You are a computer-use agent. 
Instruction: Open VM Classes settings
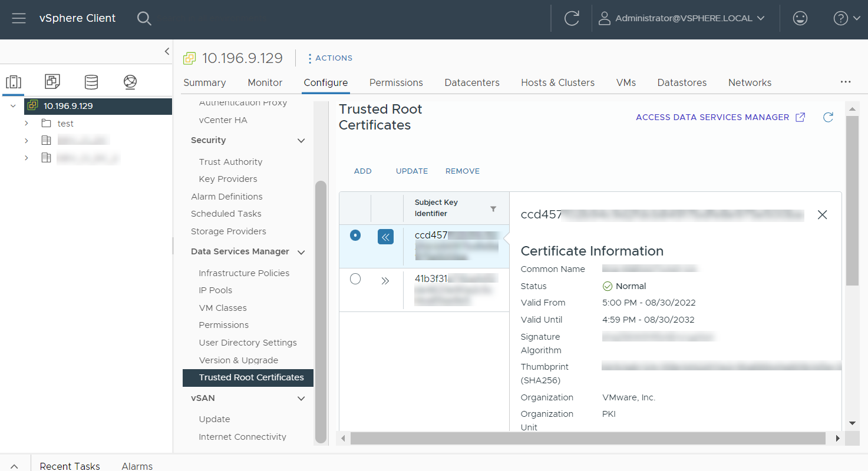(223, 308)
